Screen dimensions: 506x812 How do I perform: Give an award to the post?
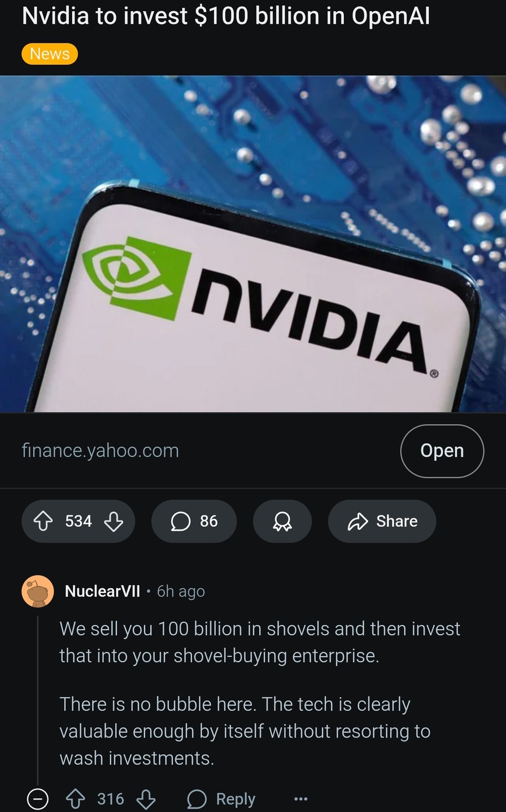click(x=282, y=521)
